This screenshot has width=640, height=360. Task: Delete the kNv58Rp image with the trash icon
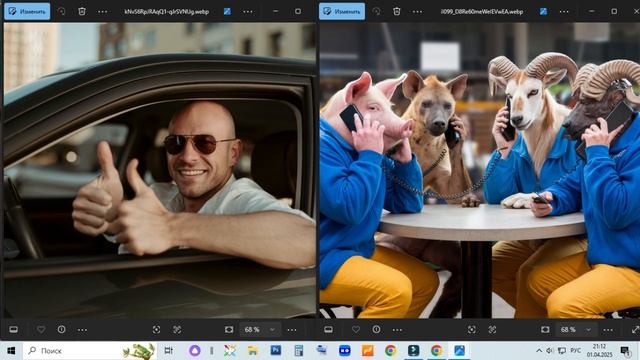point(82,11)
